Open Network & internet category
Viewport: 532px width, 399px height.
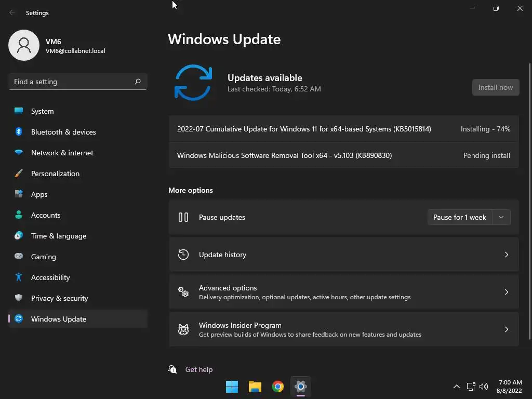[78, 152]
